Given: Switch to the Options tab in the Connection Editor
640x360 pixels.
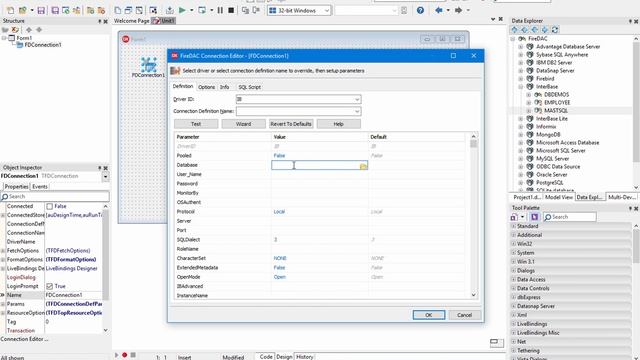Looking at the screenshot, I should coord(207,87).
